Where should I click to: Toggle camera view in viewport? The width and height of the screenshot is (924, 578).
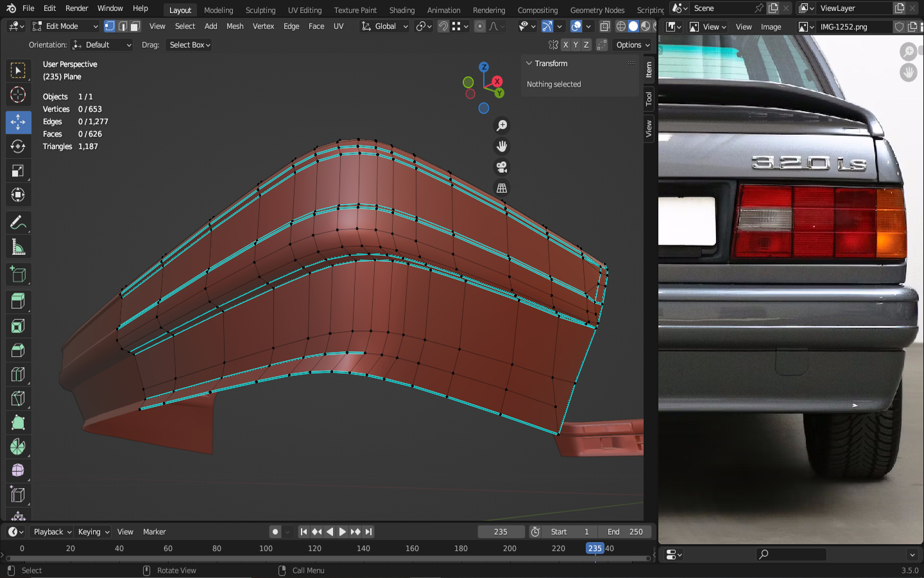pyautogui.click(x=502, y=167)
